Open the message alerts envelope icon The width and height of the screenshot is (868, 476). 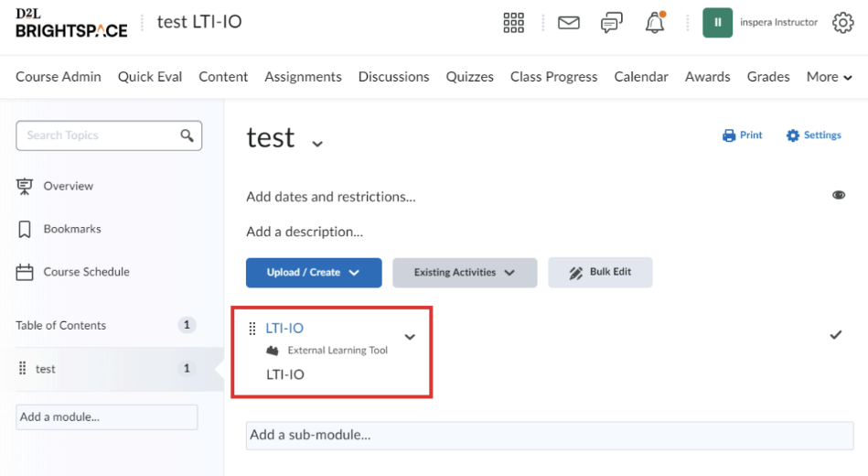point(569,23)
